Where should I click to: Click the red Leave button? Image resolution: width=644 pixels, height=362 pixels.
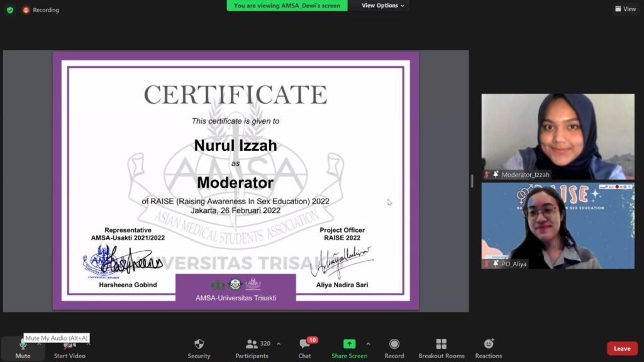pos(622,348)
